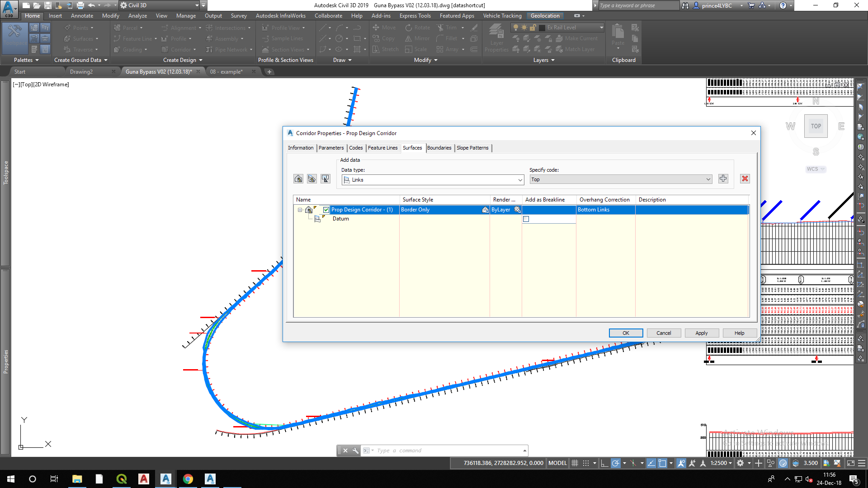The width and height of the screenshot is (868, 488).
Task: Switch to the Boundaries tab
Action: [x=439, y=148]
